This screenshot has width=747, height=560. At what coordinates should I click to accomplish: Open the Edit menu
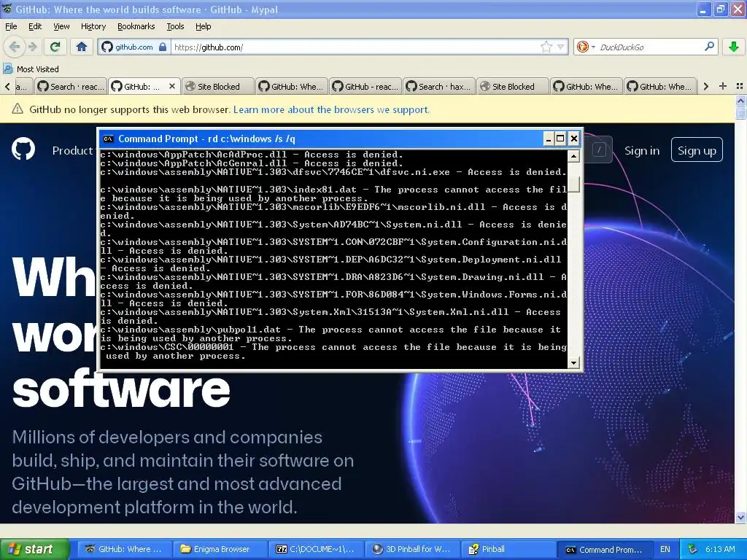(35, 26)
